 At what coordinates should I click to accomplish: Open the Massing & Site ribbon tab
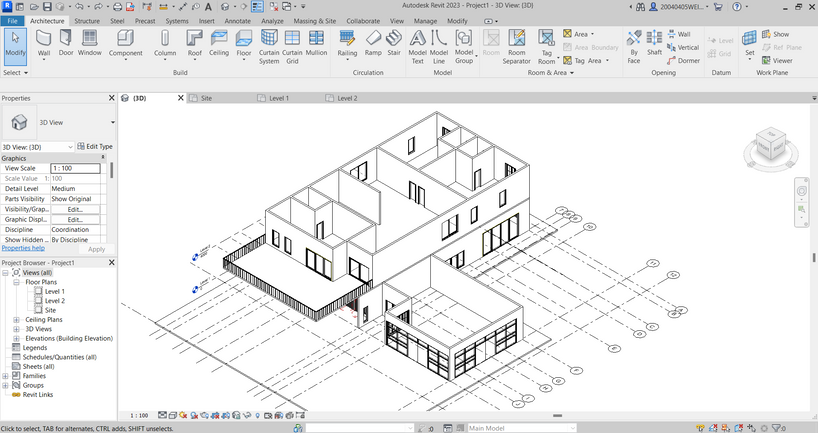point(315,21)
